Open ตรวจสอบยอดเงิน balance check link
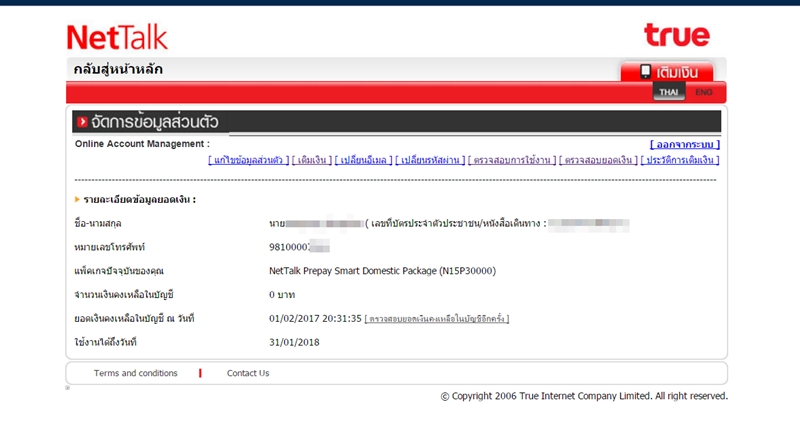The height and width of the screenshot is (444, 800). click(598, 160)
